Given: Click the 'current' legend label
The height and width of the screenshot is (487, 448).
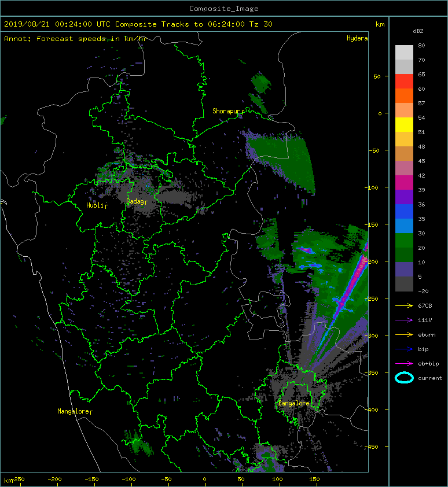Looking at the screenshot, I should point(430,378).
